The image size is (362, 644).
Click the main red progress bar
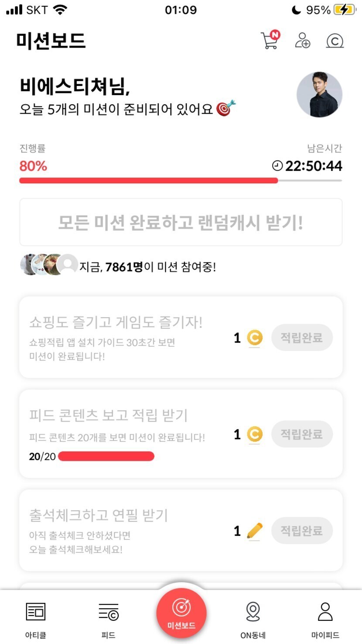click(149, 181)
